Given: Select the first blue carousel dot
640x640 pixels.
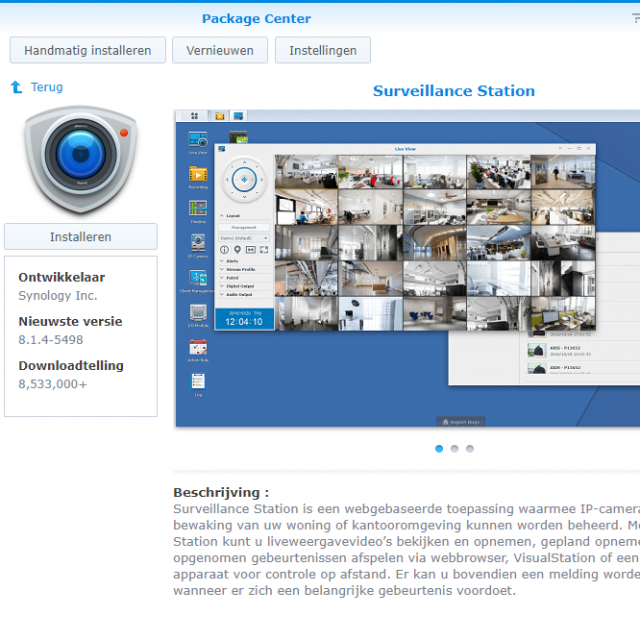Looking at the screenshot, I should pos(439,449).
